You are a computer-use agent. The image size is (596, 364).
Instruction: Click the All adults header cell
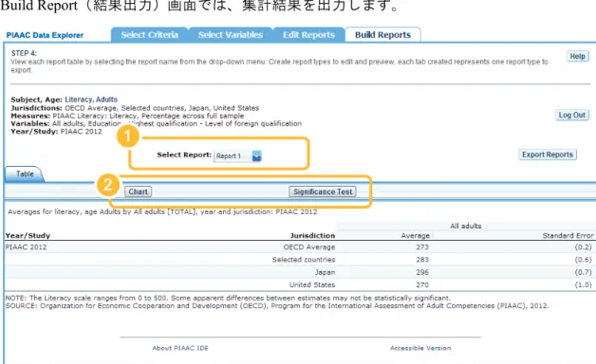click(x=466, y=226)
